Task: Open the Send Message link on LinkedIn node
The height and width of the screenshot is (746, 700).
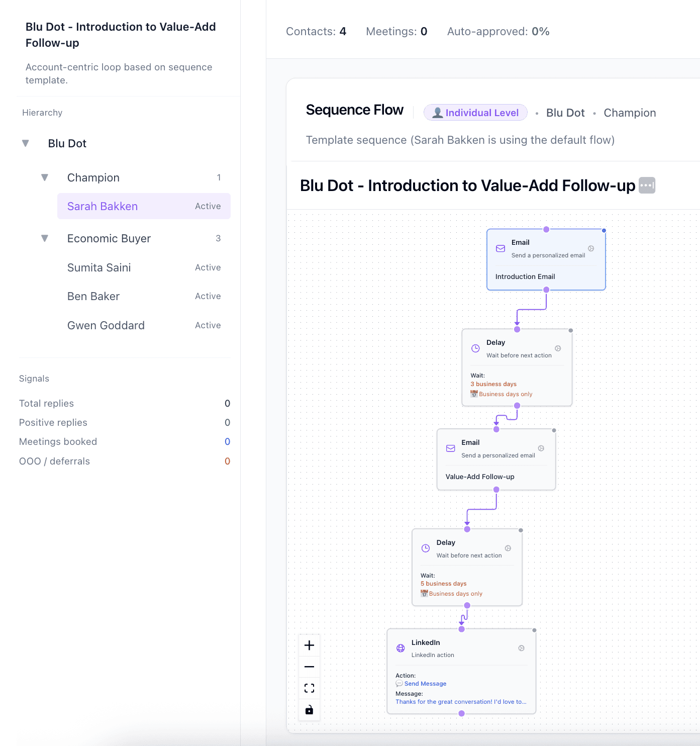Action: click(x=425, y=683)
